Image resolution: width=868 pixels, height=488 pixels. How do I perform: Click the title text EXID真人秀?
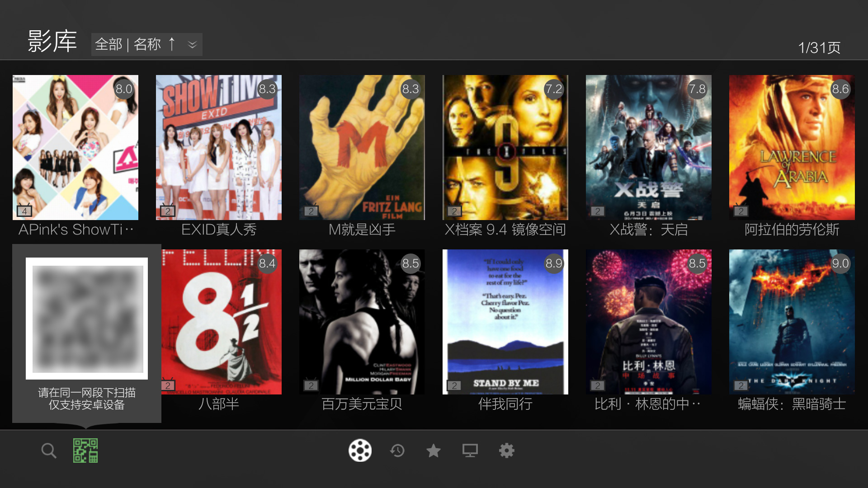tap(219, 230)
